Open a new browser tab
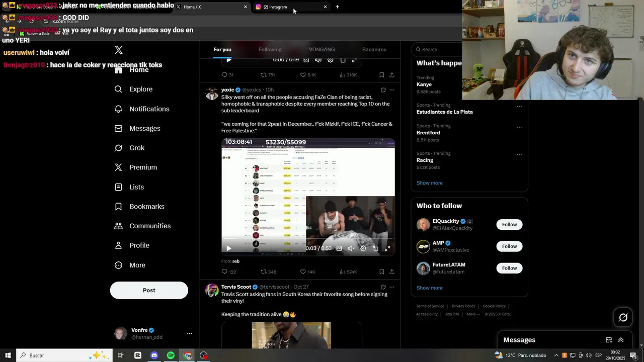 pos(337,7)
